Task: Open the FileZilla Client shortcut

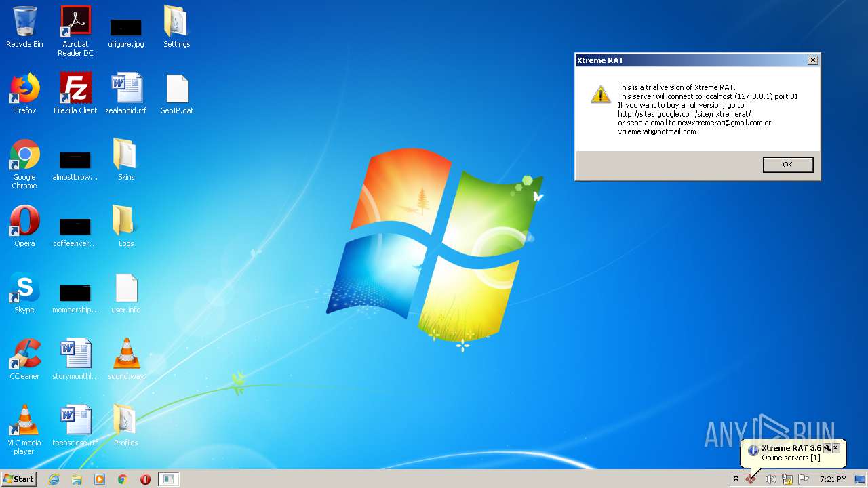Action: coord(75,94)
